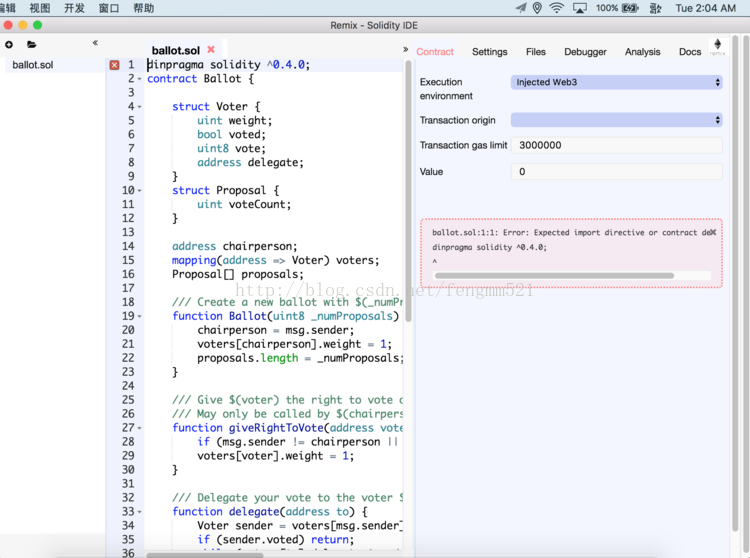Fold the contract Ballot block at line 2
This screenshot has height=558, width=750.
140,79
